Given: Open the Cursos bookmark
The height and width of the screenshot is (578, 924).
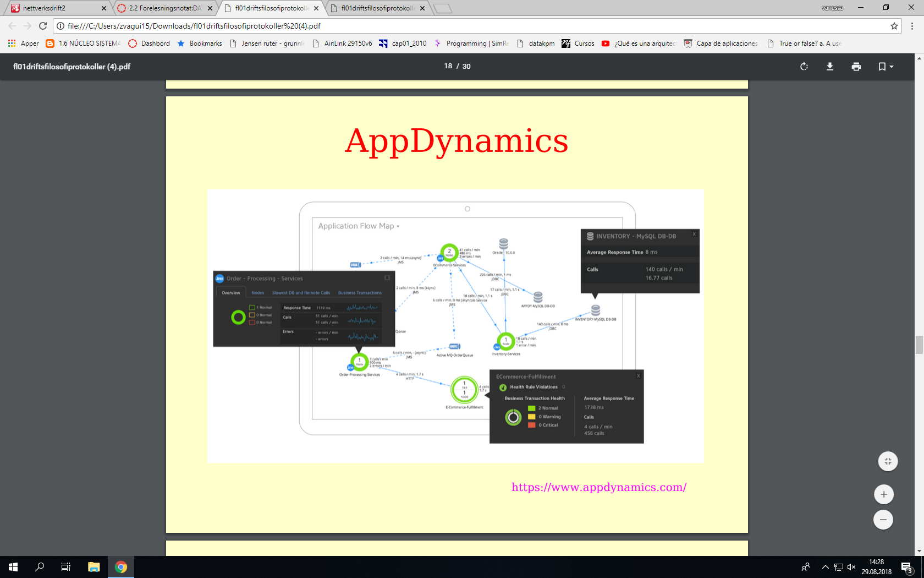Looking at the screenshot, I should [578, 43].
